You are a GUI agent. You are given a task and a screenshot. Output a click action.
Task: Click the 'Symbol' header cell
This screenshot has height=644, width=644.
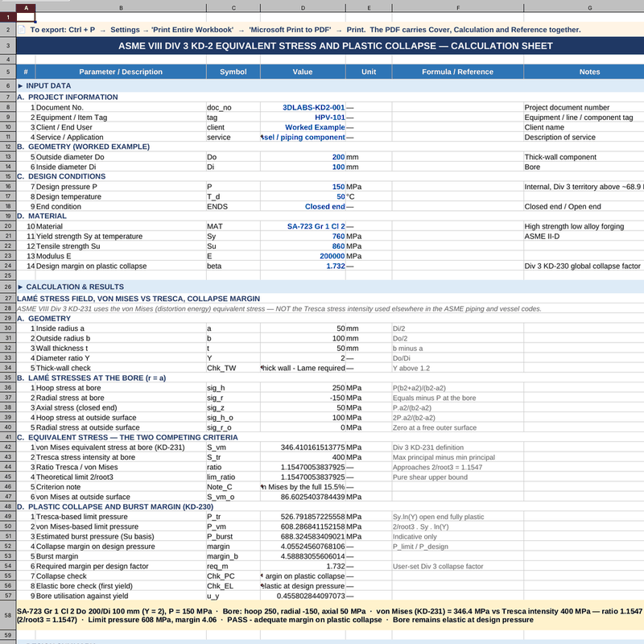tap(233, 72)
